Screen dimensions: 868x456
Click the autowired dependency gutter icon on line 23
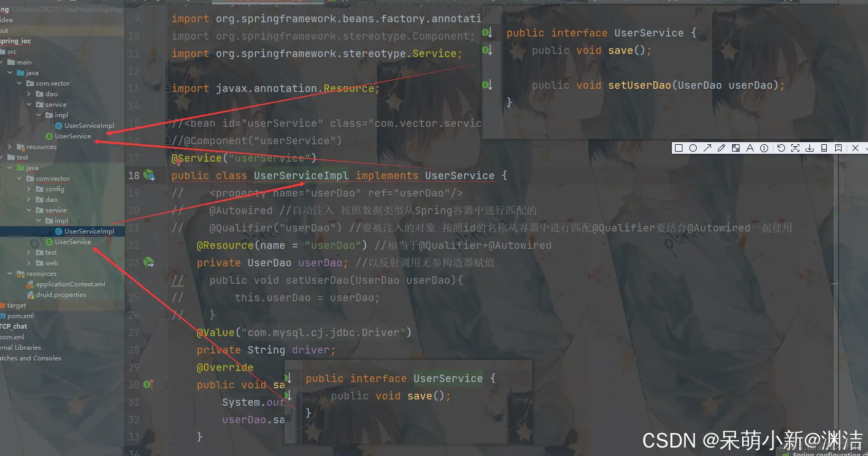tap(149, 262)
